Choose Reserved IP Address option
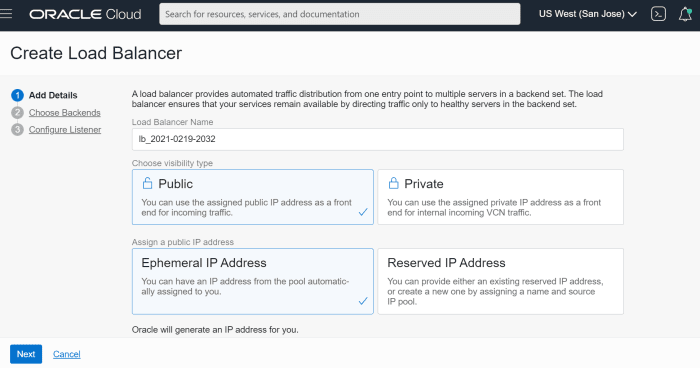The height and width of the screenshot is (368, 700). tap(500, 281)
